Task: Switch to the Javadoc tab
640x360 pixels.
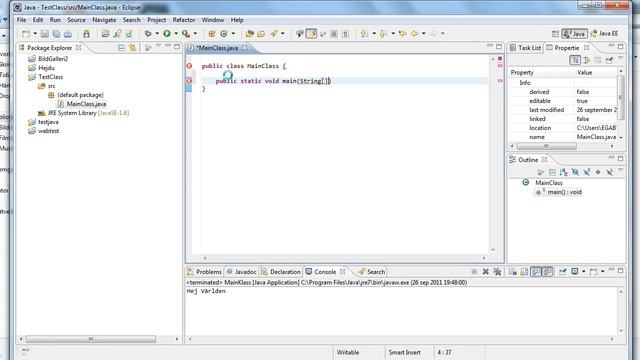Action: pos(242,272)
